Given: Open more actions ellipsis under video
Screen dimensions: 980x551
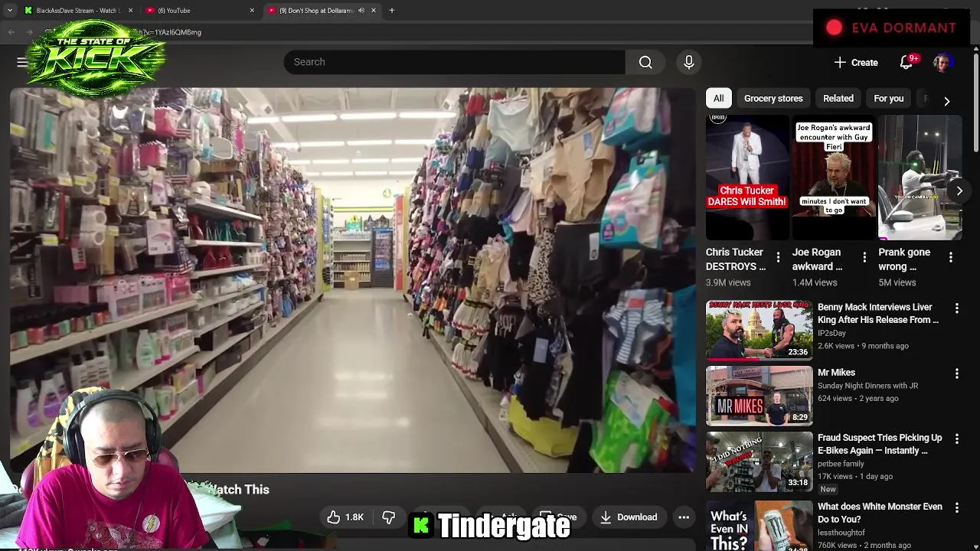Looking at the screenshot, I should [x=684, y=517].
